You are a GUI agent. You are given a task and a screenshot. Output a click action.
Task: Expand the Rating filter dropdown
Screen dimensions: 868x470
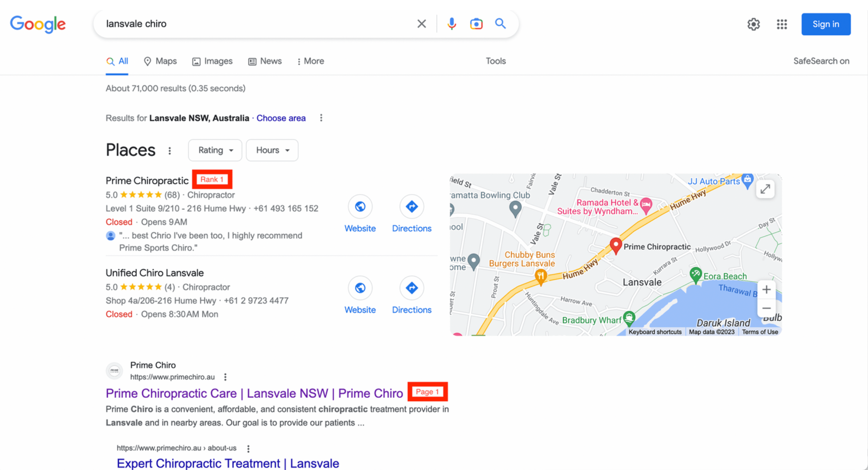[x=215, y=150]
